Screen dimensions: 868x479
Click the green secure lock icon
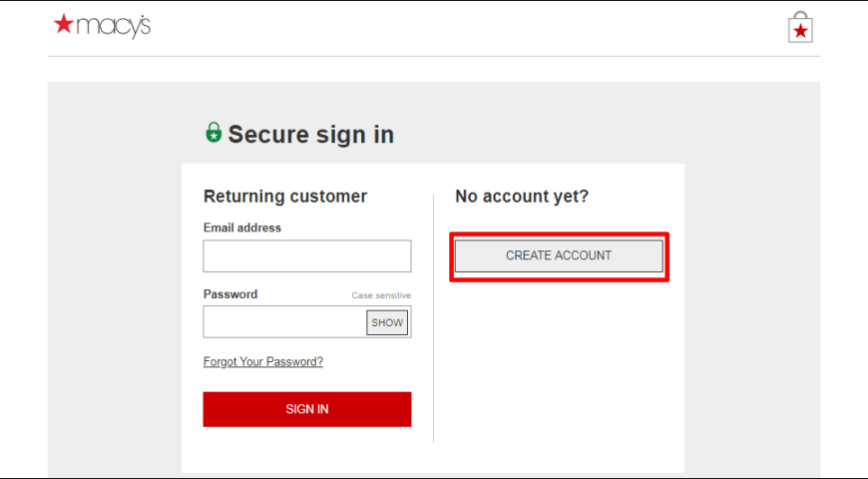214,133
